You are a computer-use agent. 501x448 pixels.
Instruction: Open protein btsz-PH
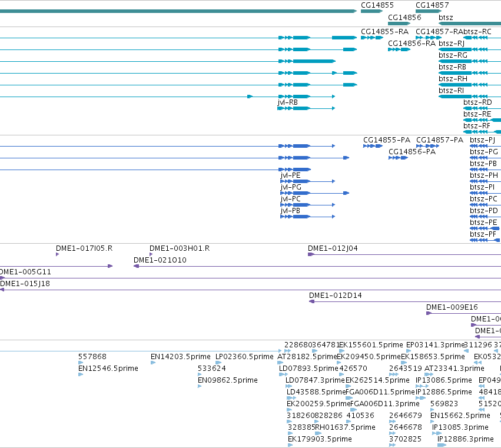(x=484, y=175)
